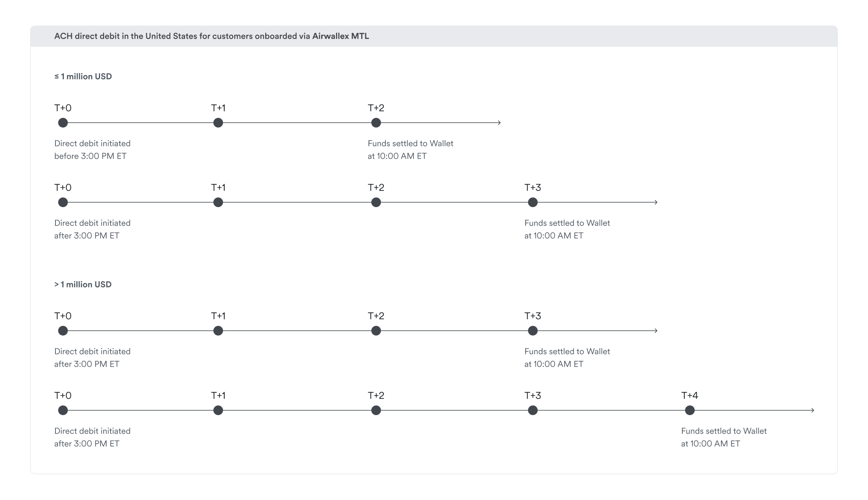The width and height of the screenshot is (868, 500).
Task: Click the T+3 dot on the bottom timeline
Action: click(533, 410)
